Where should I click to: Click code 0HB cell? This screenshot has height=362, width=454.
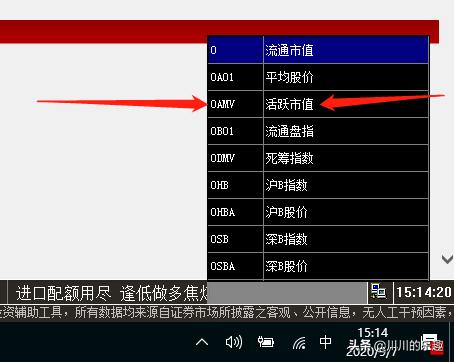(236, 185)
